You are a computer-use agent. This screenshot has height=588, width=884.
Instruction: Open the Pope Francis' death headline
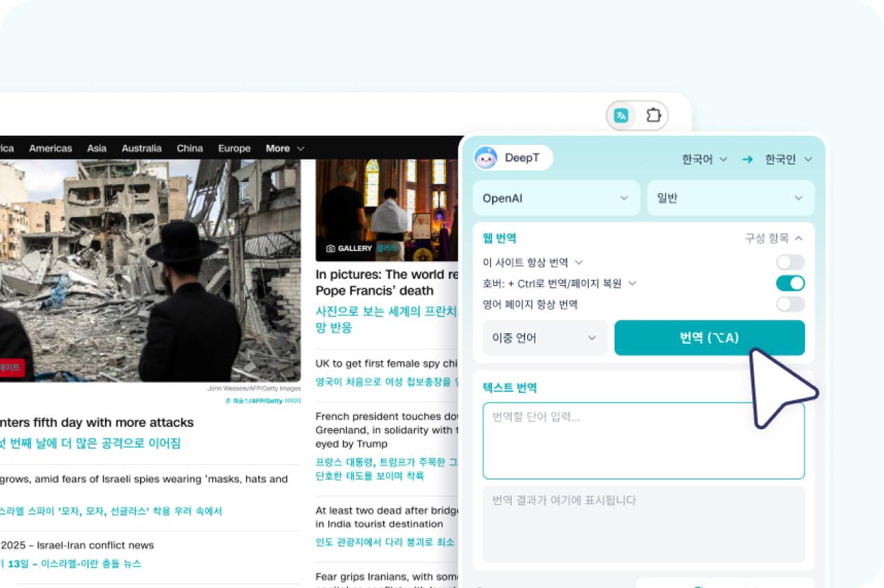pos(387,282)
